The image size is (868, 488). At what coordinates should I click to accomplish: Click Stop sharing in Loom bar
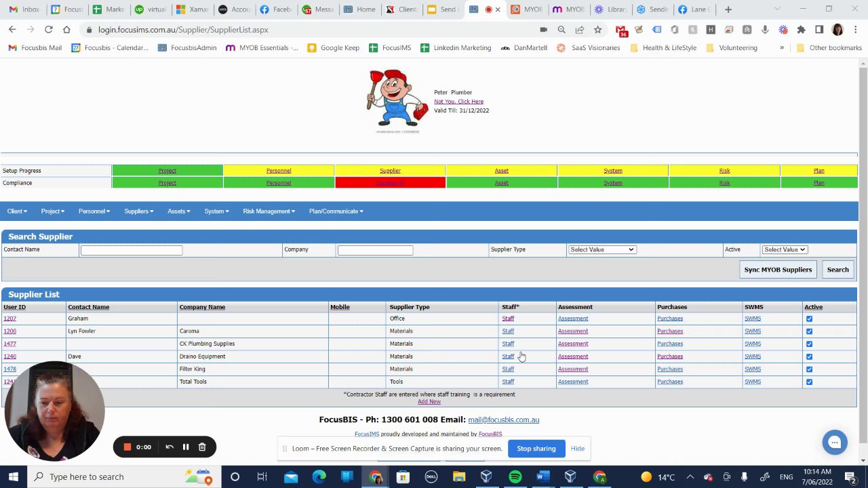[x=536, y=449]
